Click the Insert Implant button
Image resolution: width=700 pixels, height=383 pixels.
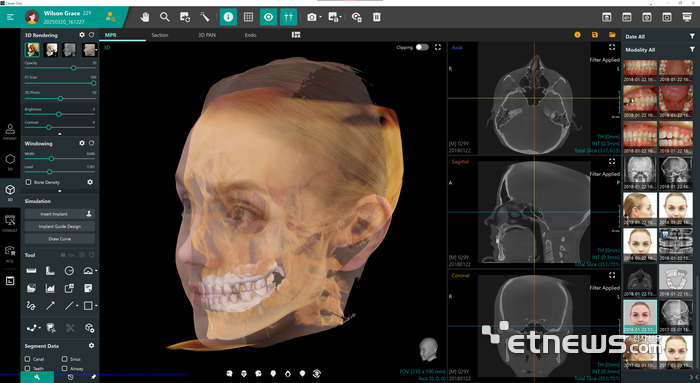(x=54, y=214)
